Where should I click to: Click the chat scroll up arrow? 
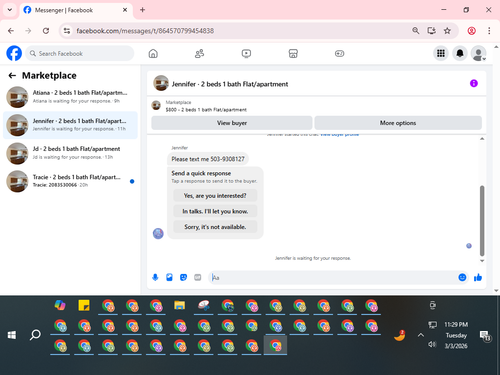click(x=482, y=139)
